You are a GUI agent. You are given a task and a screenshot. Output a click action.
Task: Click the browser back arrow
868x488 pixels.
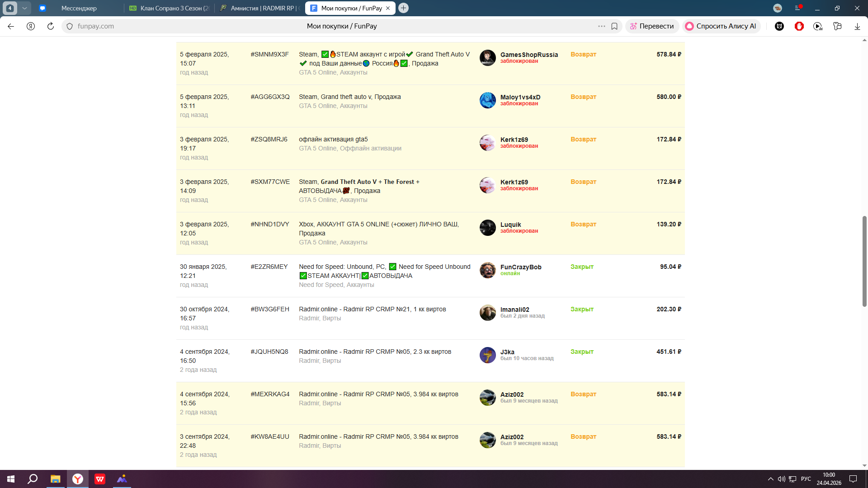pyautogui.click(x=11, y=26)
